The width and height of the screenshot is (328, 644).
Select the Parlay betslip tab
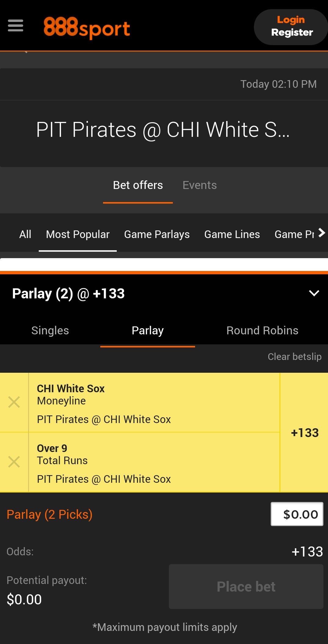[148, 331]
